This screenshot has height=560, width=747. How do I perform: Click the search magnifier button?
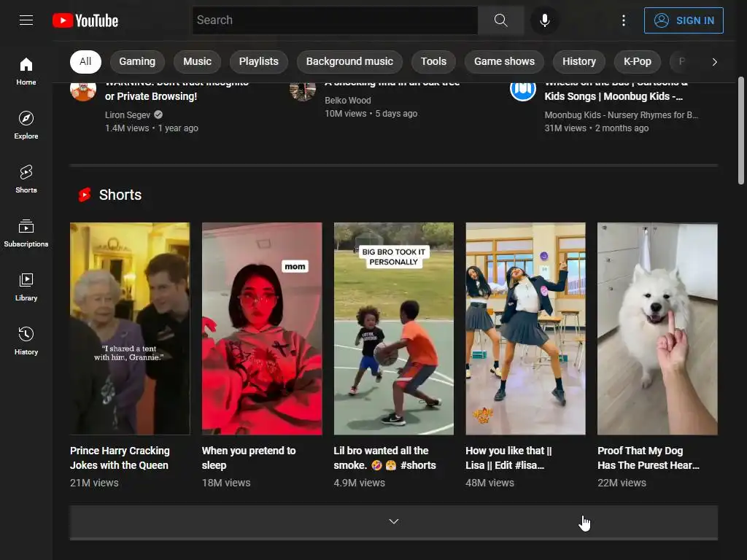tap(500, 20)
